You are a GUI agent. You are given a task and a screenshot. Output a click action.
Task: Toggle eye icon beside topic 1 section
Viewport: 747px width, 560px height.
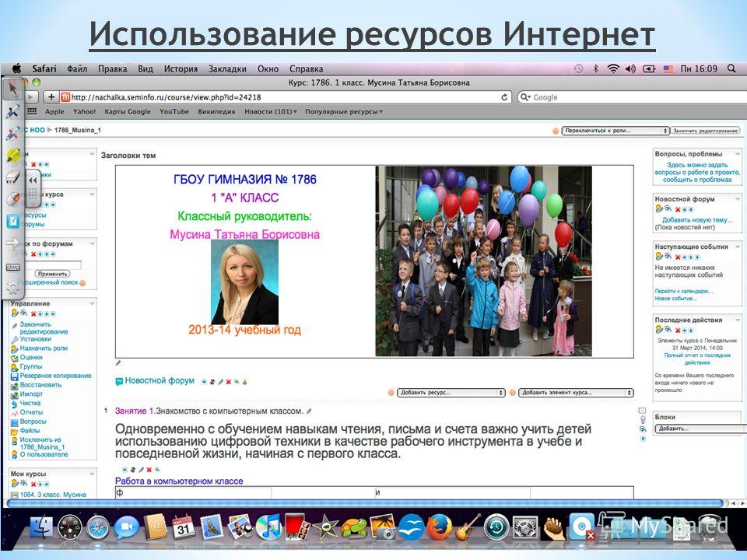[x=643, y=429]
